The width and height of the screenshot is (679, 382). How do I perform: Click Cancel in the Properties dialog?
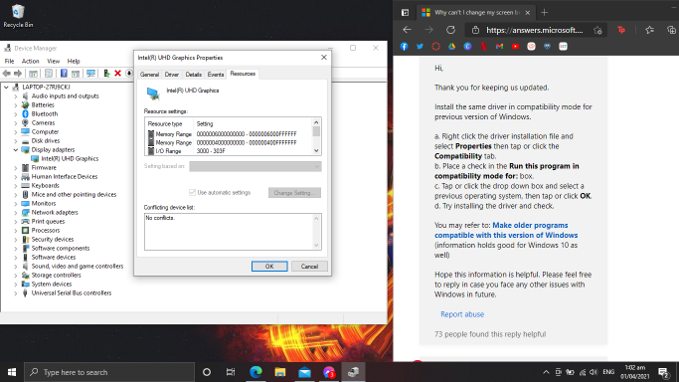(x=309, y=266)
